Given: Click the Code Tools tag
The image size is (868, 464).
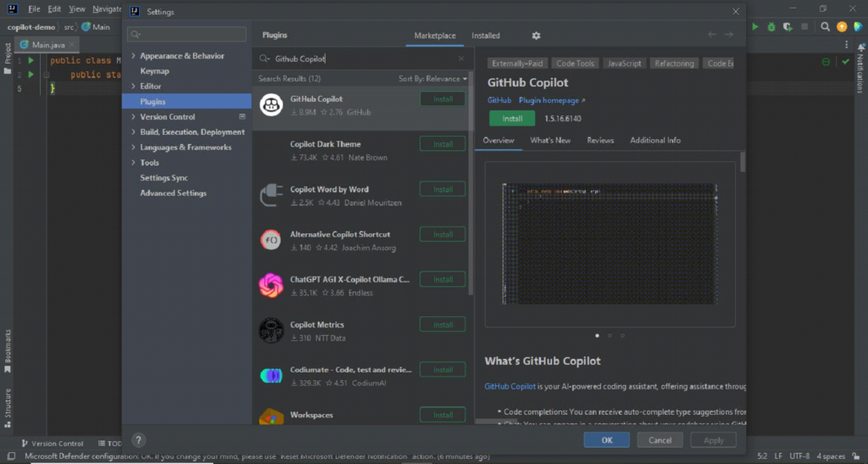Looking at the screenshot, I should [576, 63].
